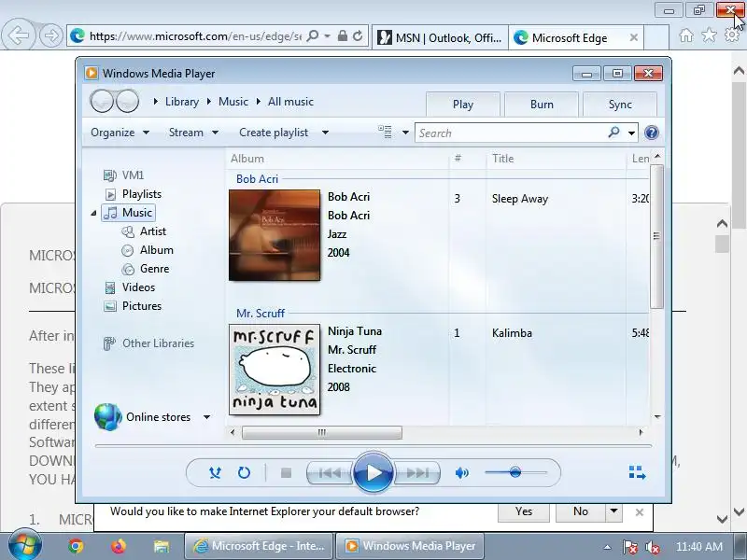Open the Windows Start menu
Screen dimensions: 747x560
(24, 546)
